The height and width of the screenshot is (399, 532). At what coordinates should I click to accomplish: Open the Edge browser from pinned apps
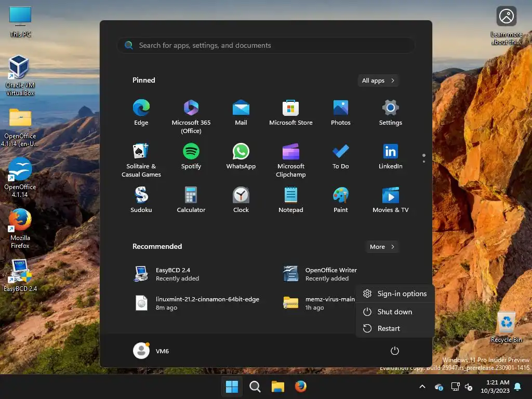(141, 113)
